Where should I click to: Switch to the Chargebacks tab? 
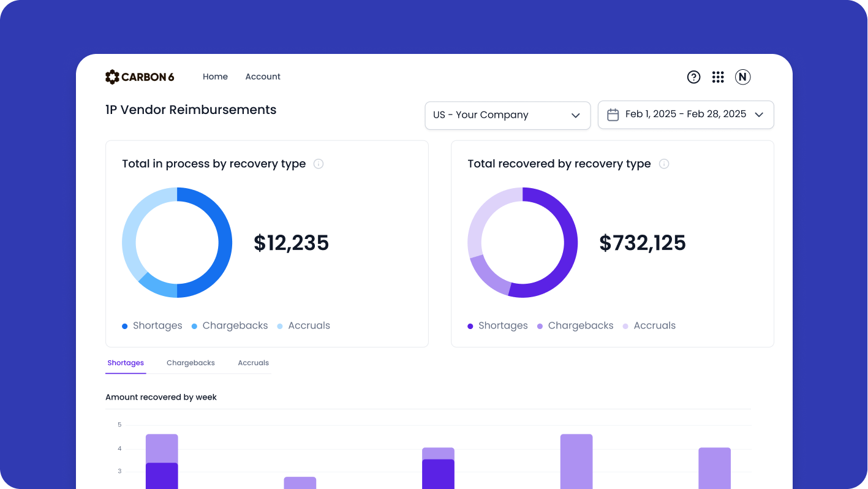pos(191,363)
